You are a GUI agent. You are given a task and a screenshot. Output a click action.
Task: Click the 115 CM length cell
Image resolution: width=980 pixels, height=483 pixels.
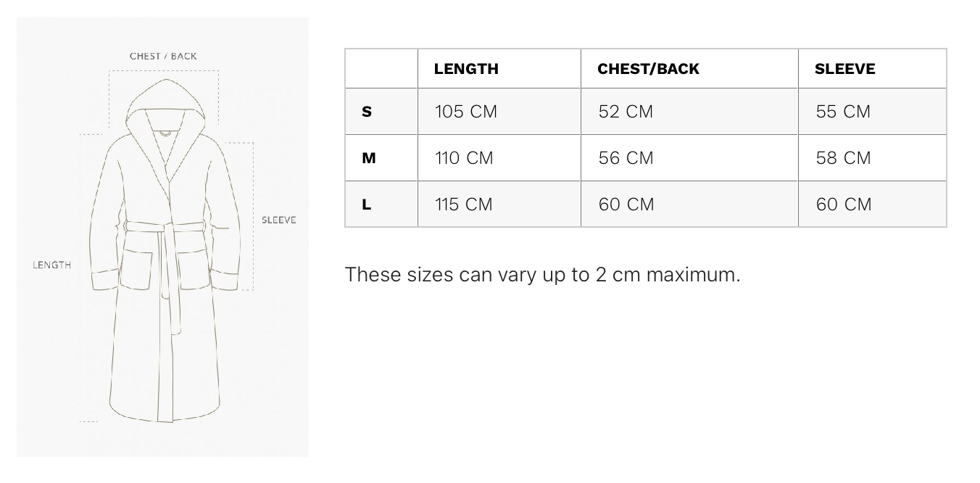point(499,205)
